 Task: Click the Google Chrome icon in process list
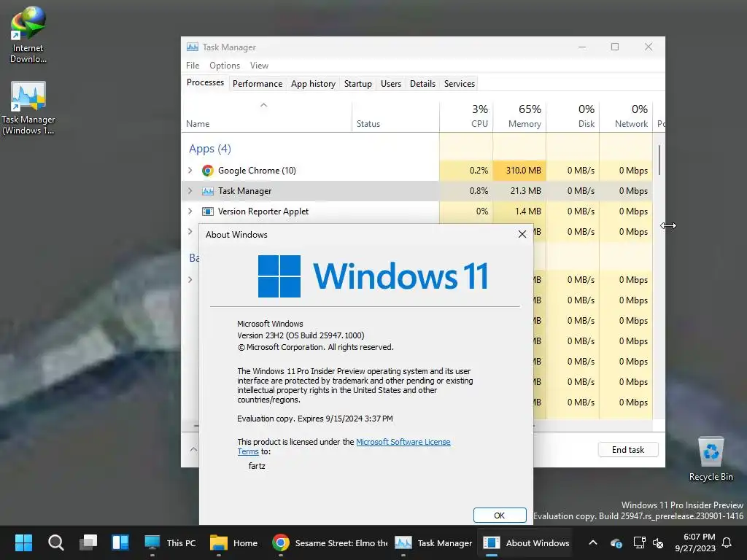coord(208,171)
